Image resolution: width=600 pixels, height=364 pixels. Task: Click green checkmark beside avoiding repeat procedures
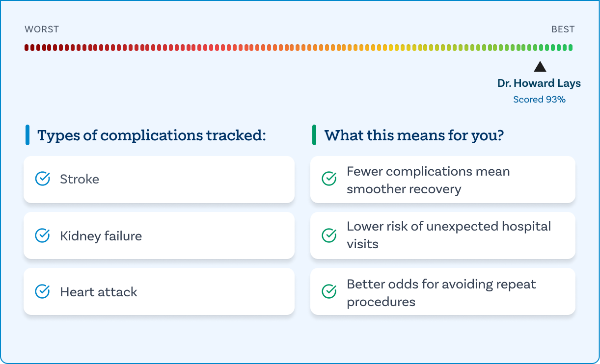tap(329, 292)
